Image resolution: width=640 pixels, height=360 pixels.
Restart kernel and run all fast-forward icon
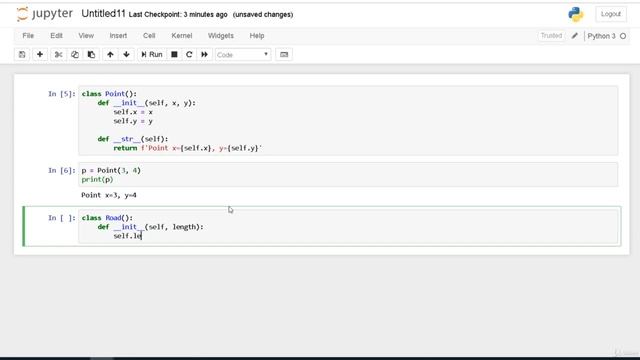pos(204,55)
